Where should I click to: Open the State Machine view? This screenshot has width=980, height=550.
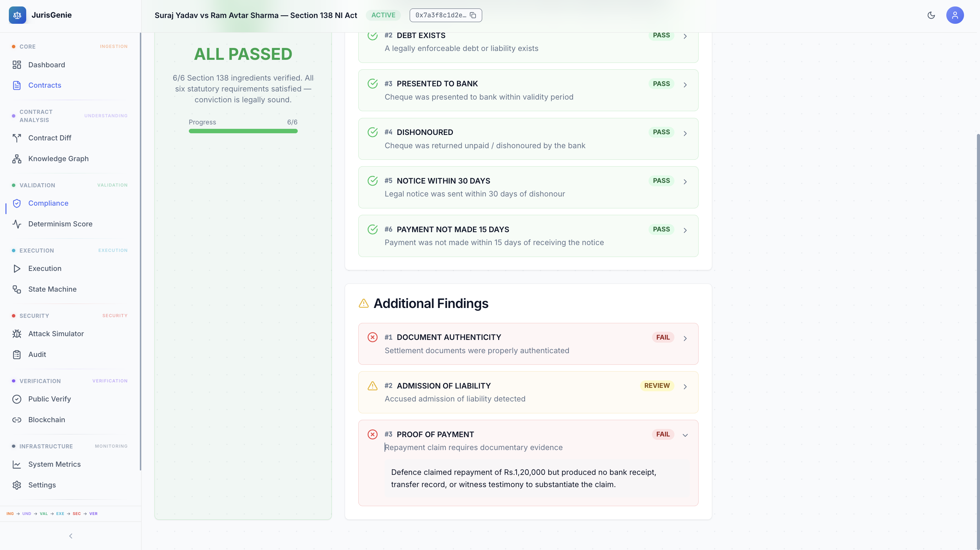(52, 289)
